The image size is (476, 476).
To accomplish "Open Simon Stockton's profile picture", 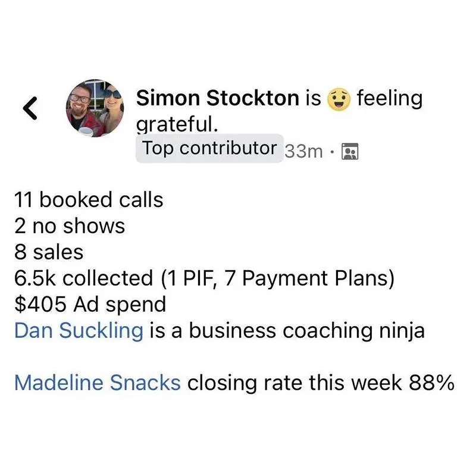I will coord(95,108).
